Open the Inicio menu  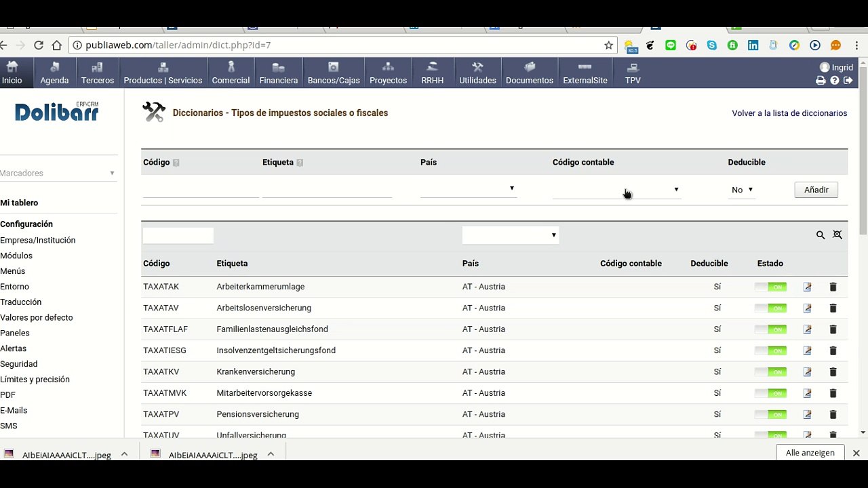(x=12, y=73)
